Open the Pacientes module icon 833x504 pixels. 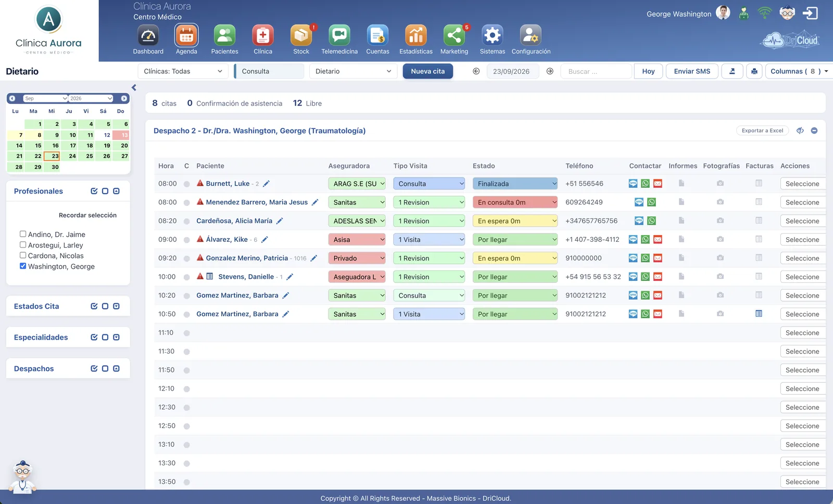coord(224,36)
